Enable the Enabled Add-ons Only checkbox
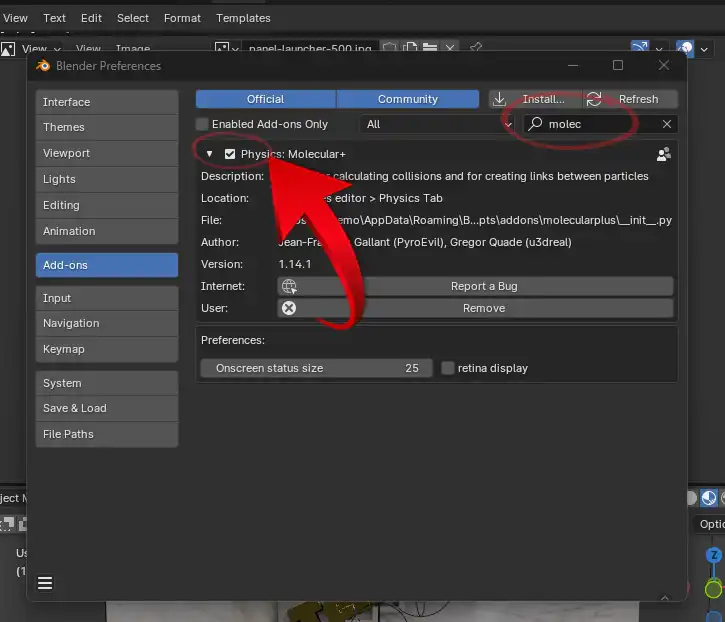 (202, 124)
